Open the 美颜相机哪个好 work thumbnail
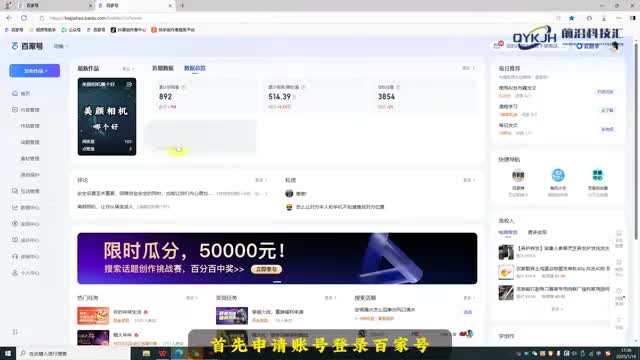Screen dimensions: 640x360 (107, 117)
